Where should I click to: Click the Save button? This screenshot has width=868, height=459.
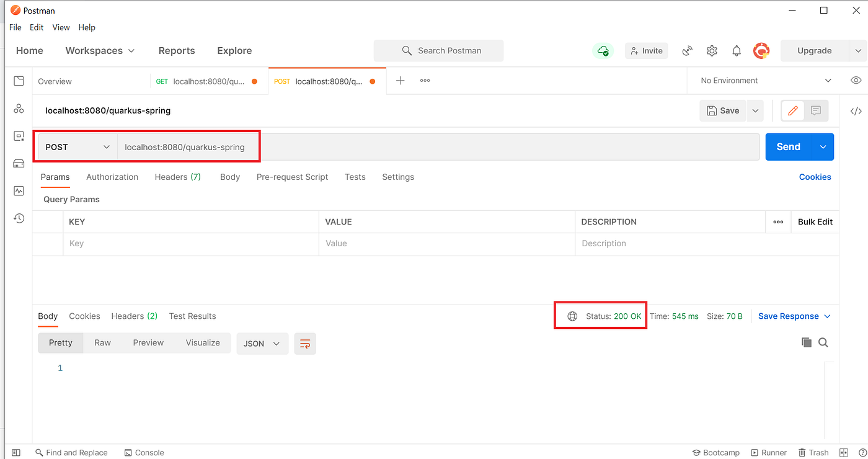click(x=723, y=111)
